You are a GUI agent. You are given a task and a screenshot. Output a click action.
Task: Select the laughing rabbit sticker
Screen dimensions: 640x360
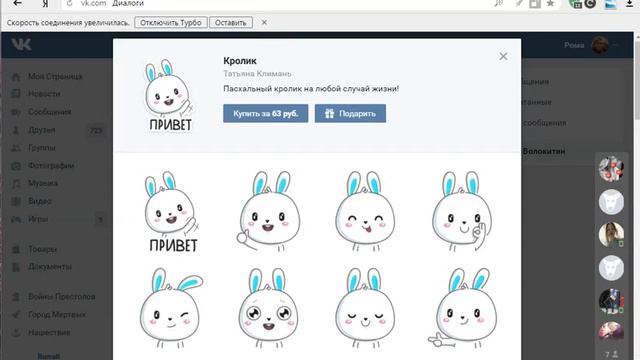click(x=365, y=211)
